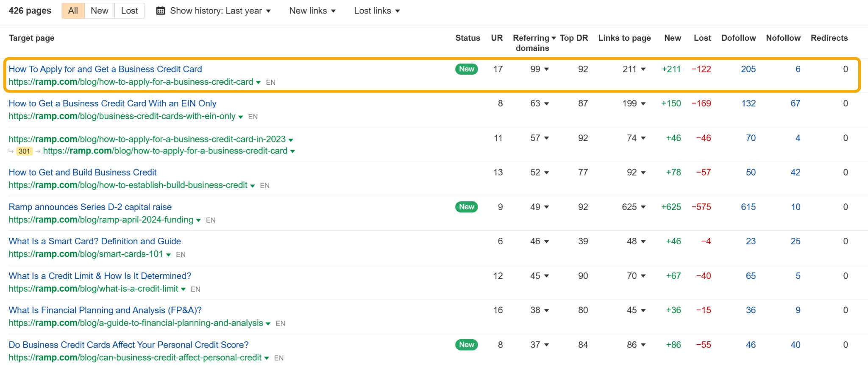Screen dimensions: 868x365
Task: Open the business-credit-cards-with-ein-only URL
Action: (x=122, y=116)
